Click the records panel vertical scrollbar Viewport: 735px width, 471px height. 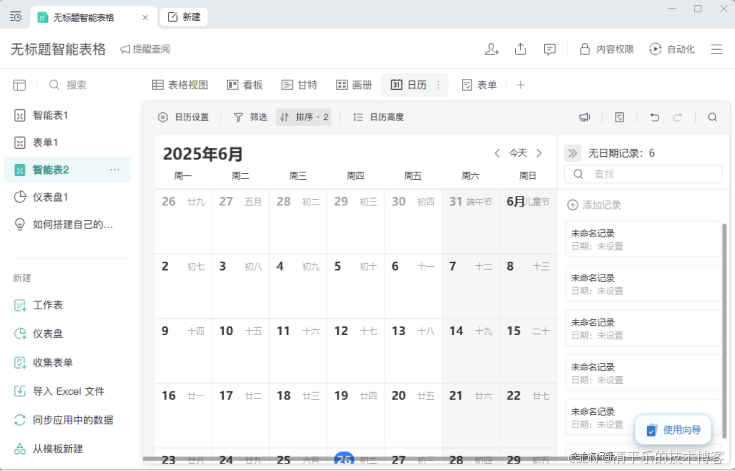(725, 331)
